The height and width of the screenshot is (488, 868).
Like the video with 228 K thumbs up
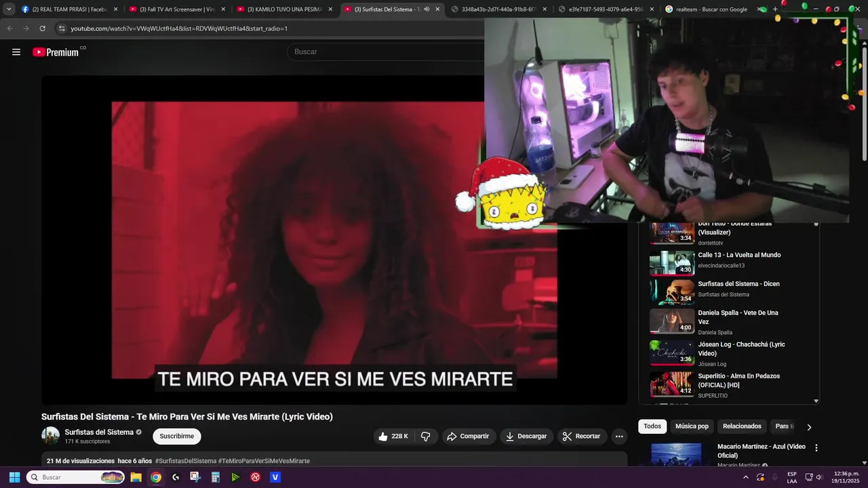point(393,436)
